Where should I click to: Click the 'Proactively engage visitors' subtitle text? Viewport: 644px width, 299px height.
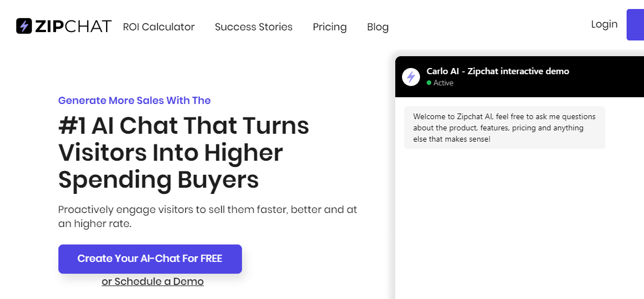point(207,216)
